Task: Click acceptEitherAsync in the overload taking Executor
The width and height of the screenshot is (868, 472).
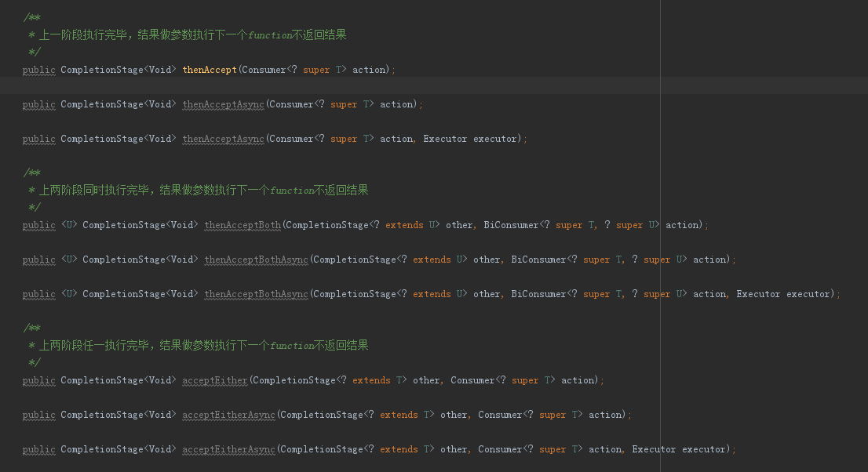Action: click(x=228, y=449)
